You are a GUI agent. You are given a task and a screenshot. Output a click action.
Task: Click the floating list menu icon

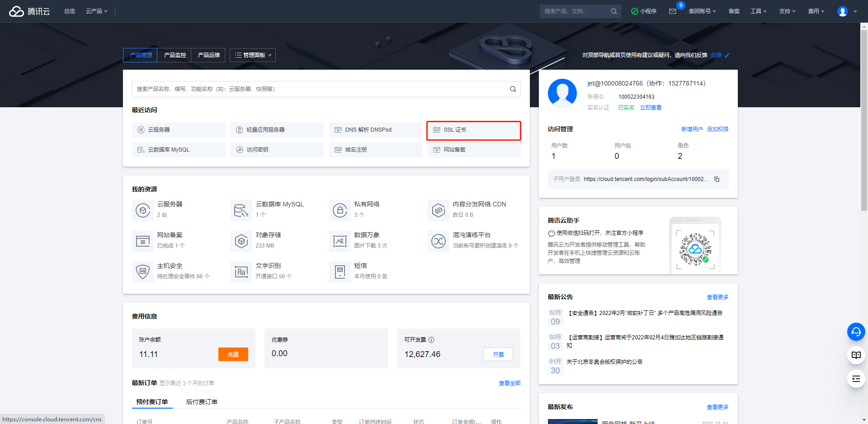click(856, 379)
